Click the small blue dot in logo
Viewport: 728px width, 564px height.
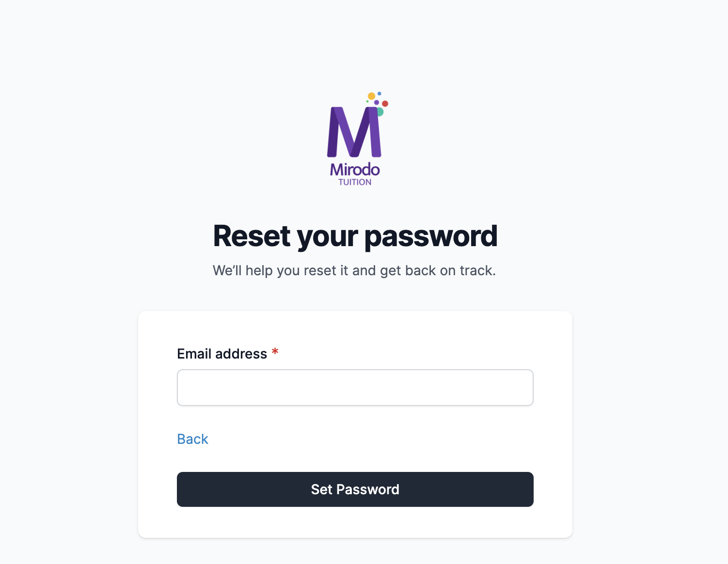click(x=380, y=94)
